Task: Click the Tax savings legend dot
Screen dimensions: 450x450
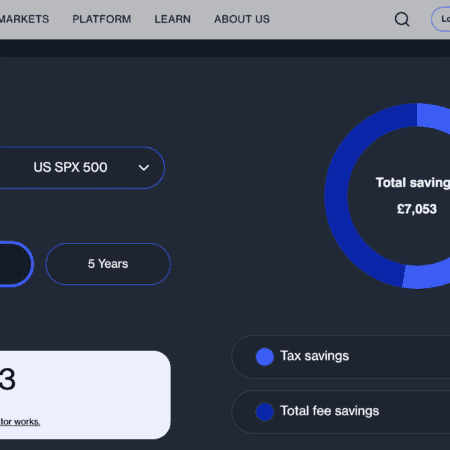Action: tap(265, 357)
